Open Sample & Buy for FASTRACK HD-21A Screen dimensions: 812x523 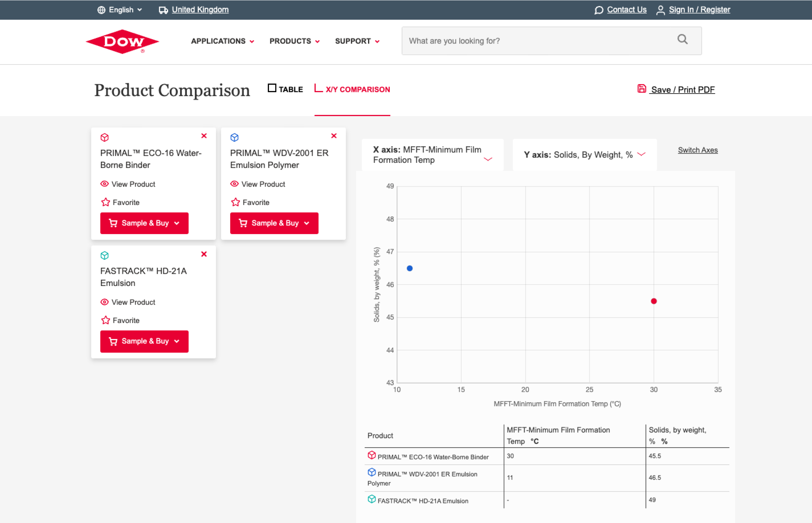click(144, 341)
